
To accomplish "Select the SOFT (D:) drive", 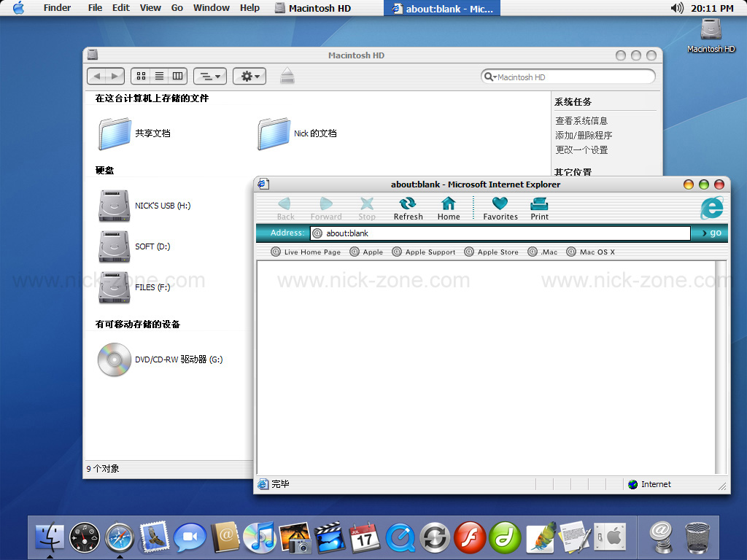I will coord(134,246).
